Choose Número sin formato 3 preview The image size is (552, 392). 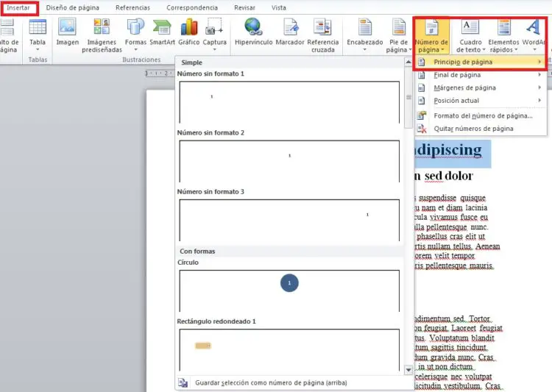(289, 221)
